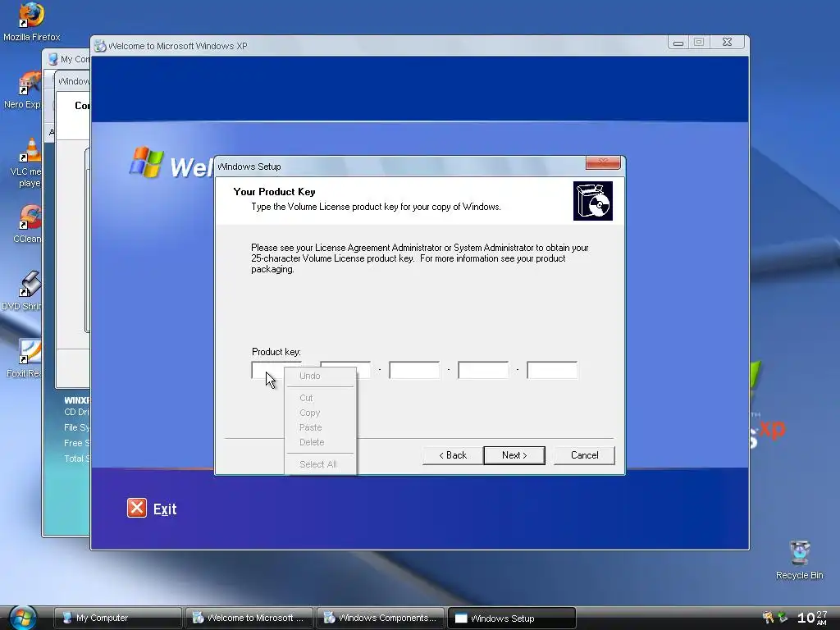Continue setup with the Next button
The image size is (840, 630).
pos(514,455)
